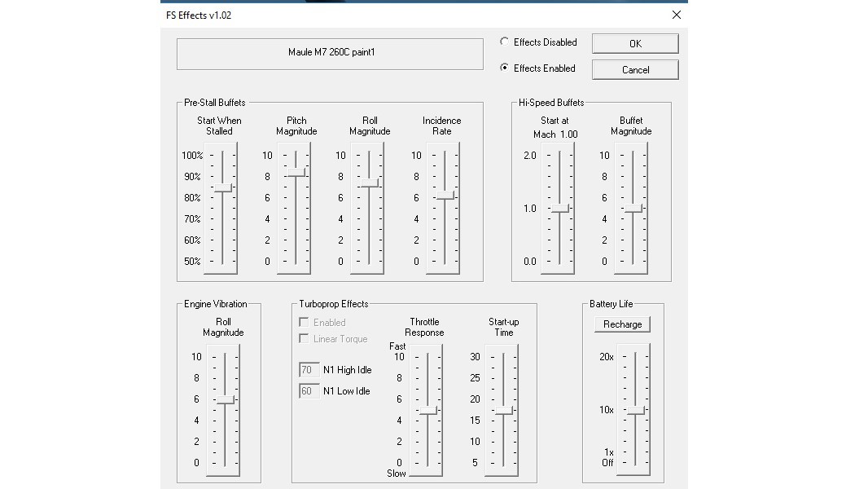Click the N1 High Idle input field

click(309, 369)
